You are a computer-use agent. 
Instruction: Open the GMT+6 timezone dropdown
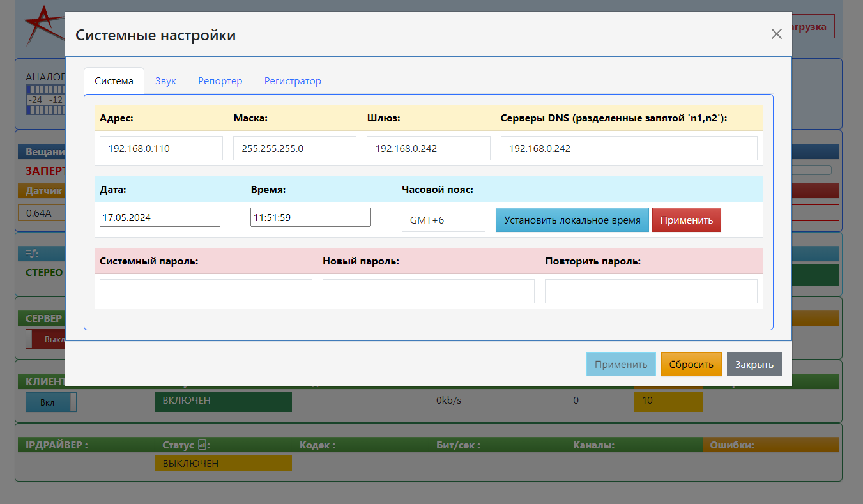(x=443, y=220)
